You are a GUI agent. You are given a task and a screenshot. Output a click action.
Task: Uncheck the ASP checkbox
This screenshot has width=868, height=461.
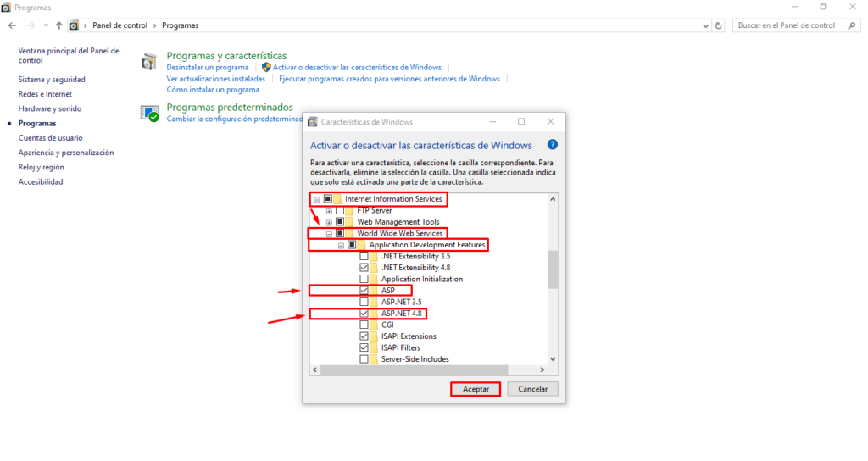coord(364,291)
